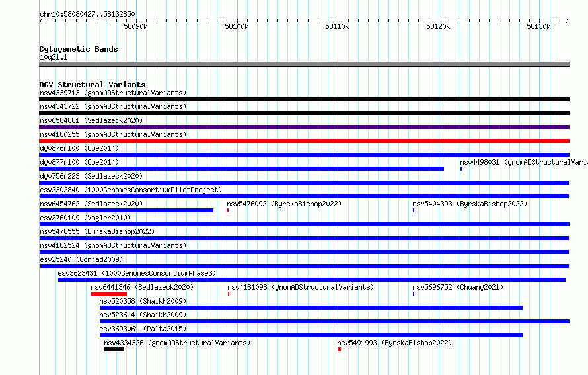Image resolution: width=588 pixels, height=375 pixels.
Task: Click the small blue nsv5696752 marker
Action: 413,294
